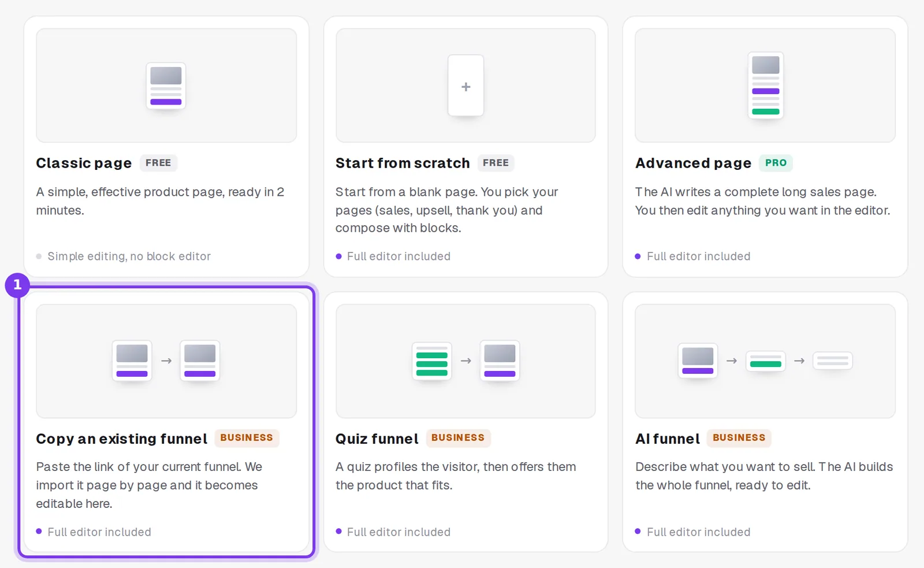Click the grey lines final step icon in AI funnel
924x568 pixels.
click(x=833, y=361)
